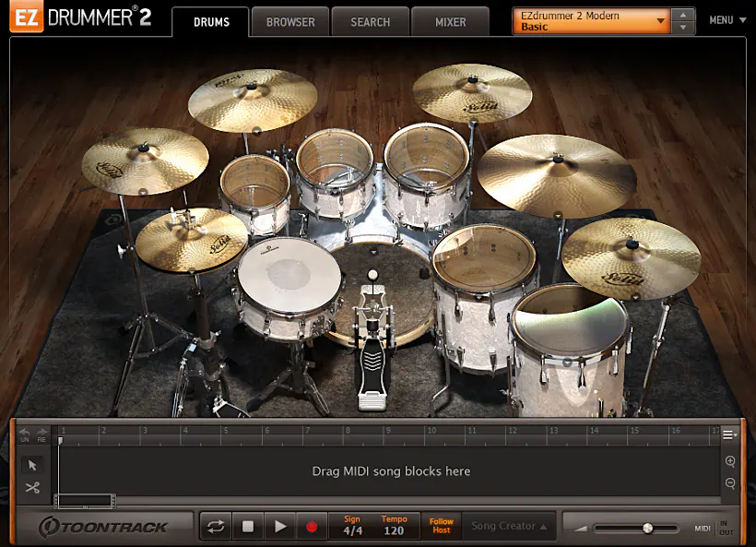Click the redo (RE) arrow
Image resolution: width=756 pixels, height=547 pixels.
pyautogui.click(x=41, y=434)
